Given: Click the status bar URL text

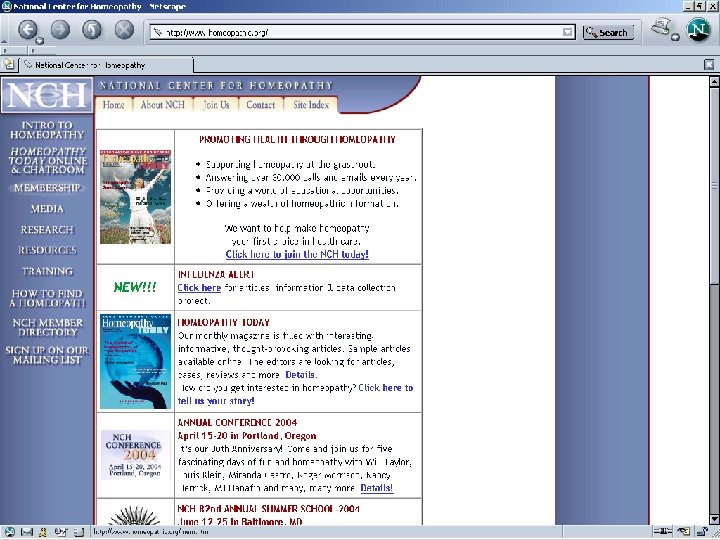Looking at the screenshot, I should point(152,532).
